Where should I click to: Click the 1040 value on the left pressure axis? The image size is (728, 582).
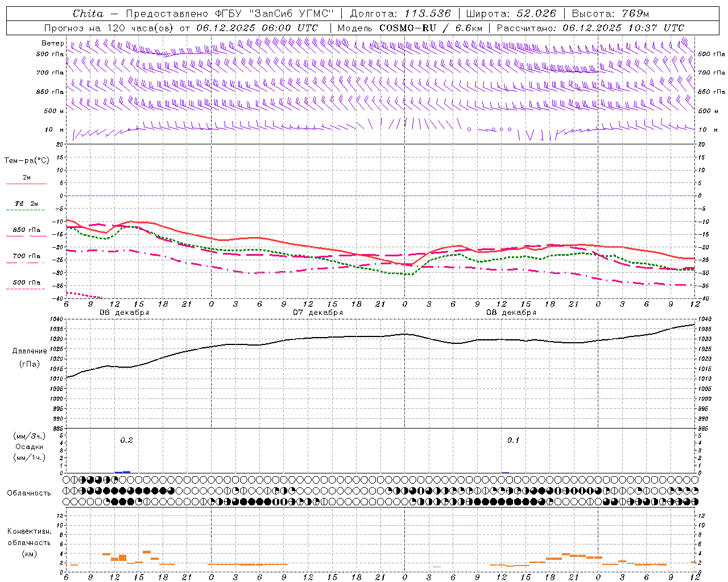57,319
